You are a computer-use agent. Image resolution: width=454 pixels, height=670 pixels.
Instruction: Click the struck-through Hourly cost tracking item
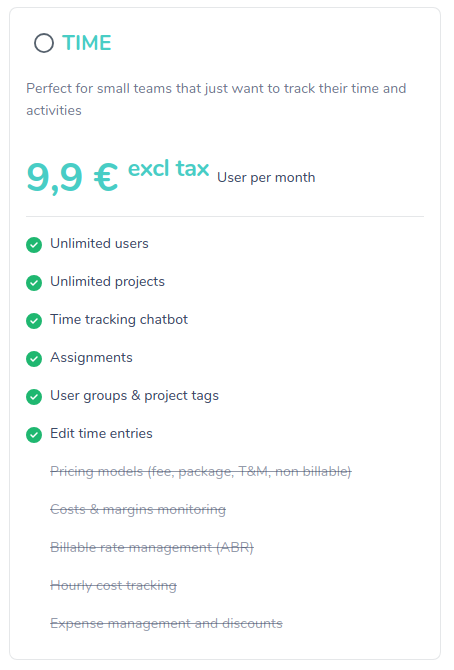[x=113, y=586]
